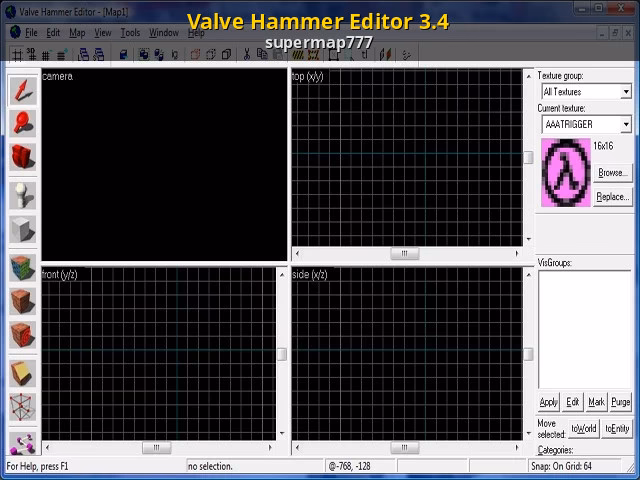The image size is (640, 480).
Task: Click the front (y/z) view vertical scrollbar thumb
Action: click(282, 354)
